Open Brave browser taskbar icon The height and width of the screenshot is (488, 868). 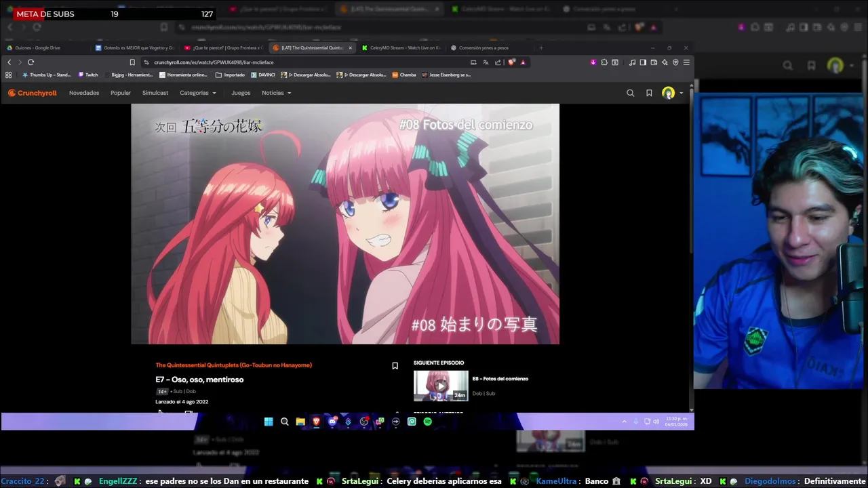click(316, 422)
